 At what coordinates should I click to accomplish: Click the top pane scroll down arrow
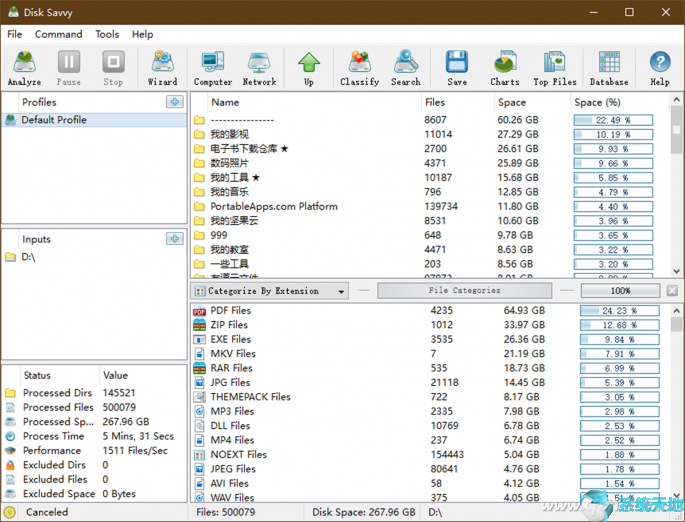[676, 271]
